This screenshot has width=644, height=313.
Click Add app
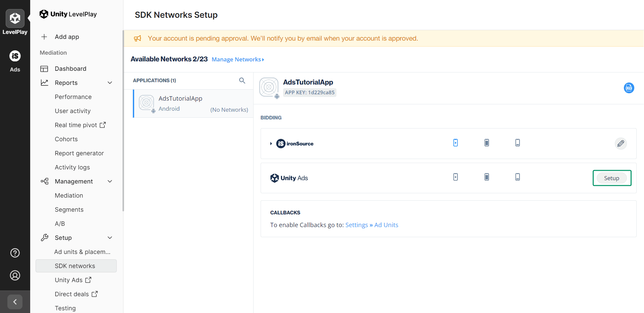click(x=67, y=37)
